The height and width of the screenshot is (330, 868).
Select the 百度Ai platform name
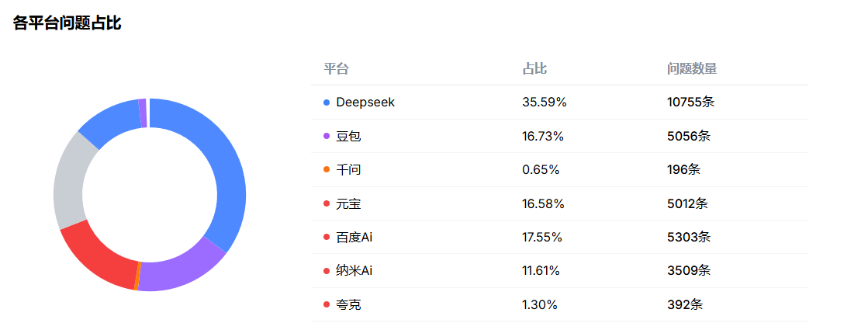click(x=354, y=238)
